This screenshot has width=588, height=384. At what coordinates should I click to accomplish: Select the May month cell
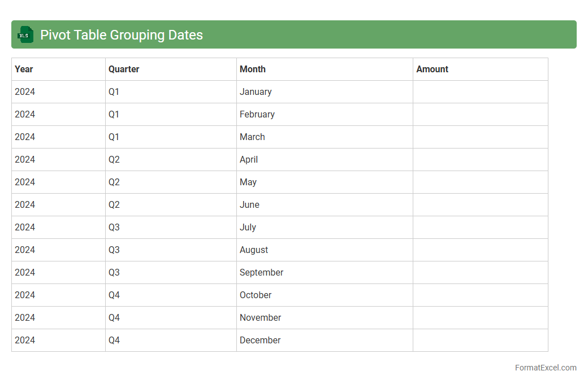[248, 182]
